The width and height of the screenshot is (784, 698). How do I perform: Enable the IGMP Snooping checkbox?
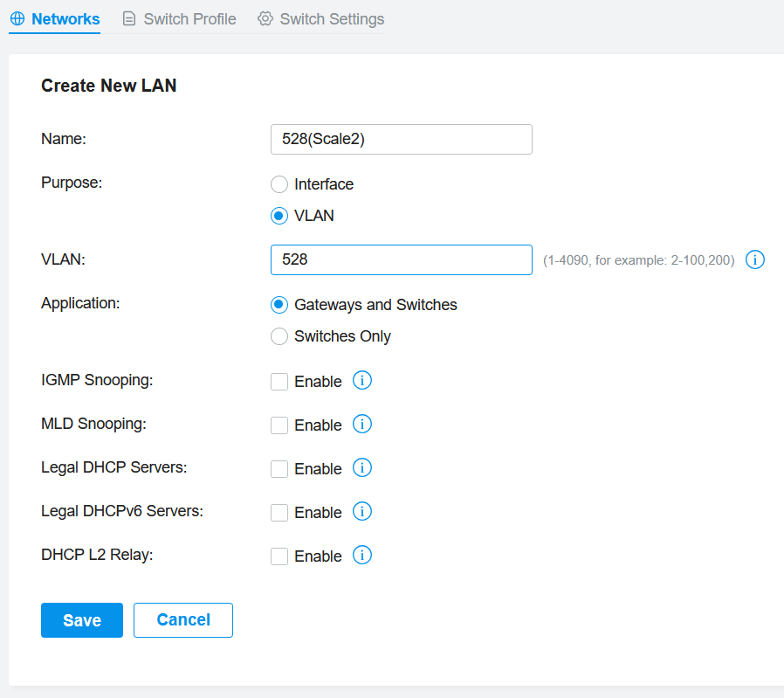[279, 382]
